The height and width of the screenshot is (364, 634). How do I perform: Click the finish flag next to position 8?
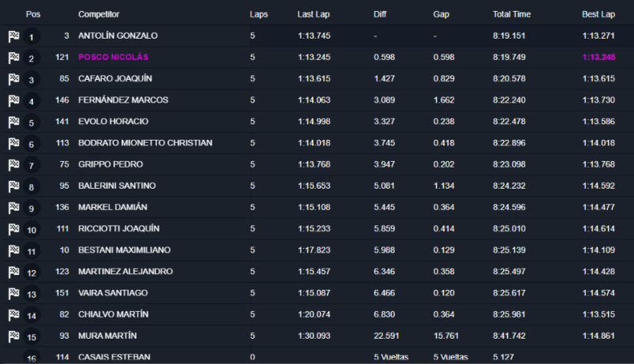(13, 186)
